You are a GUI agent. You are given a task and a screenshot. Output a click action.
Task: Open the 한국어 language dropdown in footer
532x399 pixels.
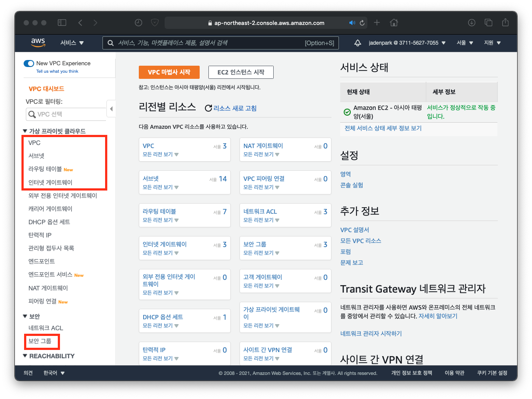tap(54, 373)
